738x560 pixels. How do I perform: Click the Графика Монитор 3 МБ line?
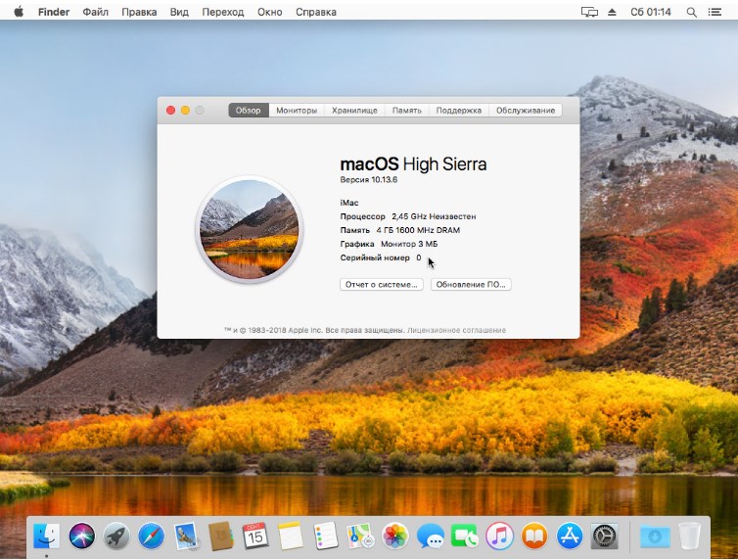tap(389, 244)
